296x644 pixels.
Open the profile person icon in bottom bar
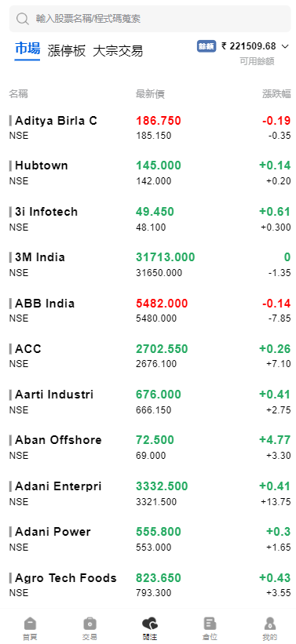click(x=269, y=623)
